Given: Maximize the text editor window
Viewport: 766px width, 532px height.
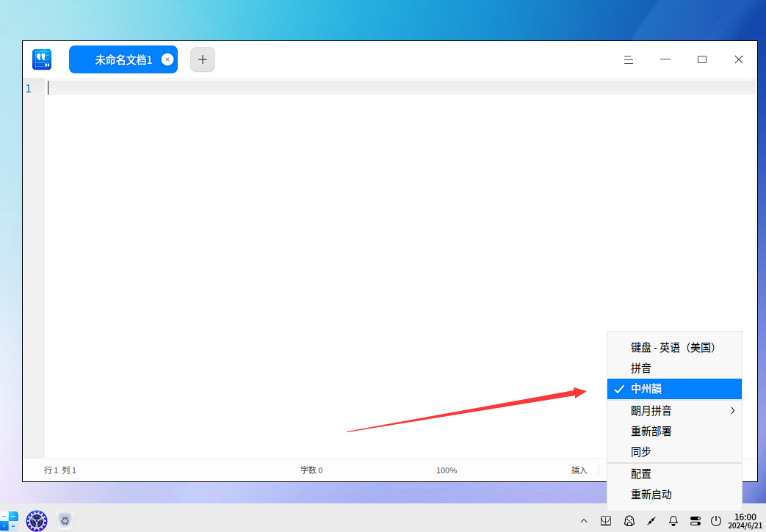Looking at the screenshot, I should pyautogui.click(x=702, y=59).
